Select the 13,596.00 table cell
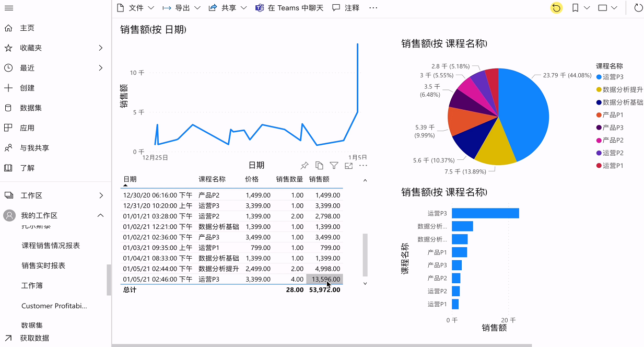The height and width of the screenshot is (347, 644). 324,279
